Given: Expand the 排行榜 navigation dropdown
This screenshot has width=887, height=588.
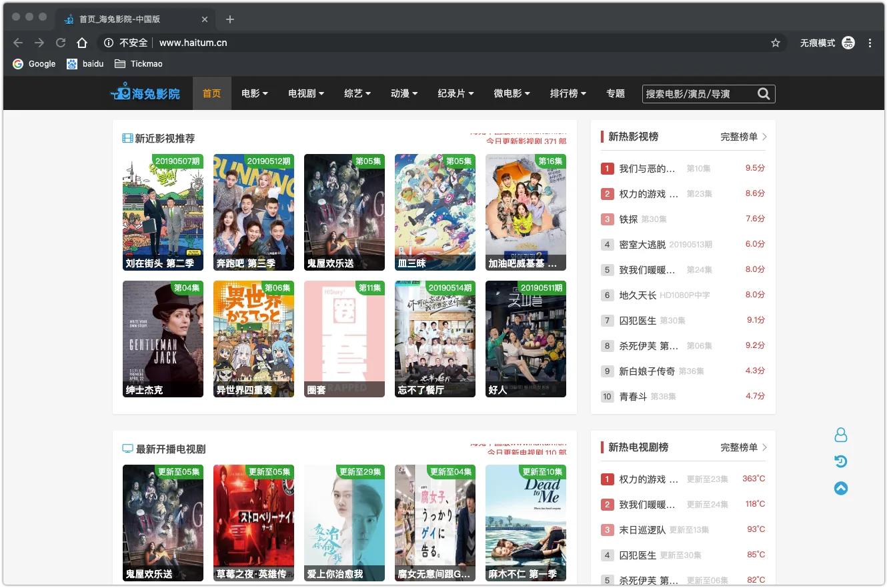Looking at the screenshot, I should click(x=568, y=93).
